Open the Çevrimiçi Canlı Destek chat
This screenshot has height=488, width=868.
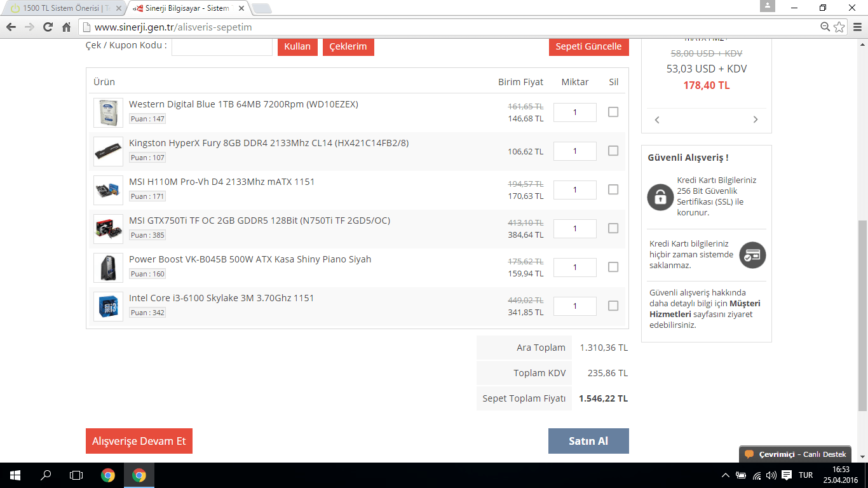pos(795,454)
